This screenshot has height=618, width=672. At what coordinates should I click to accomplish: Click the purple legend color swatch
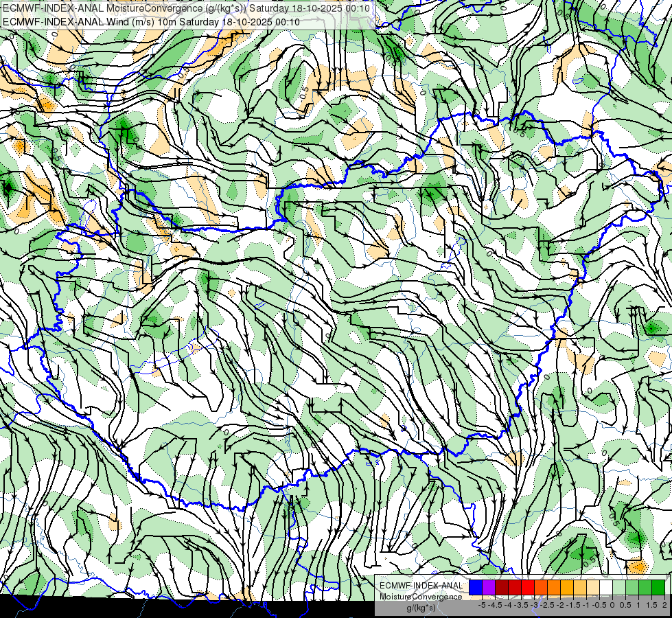point(489,587)
